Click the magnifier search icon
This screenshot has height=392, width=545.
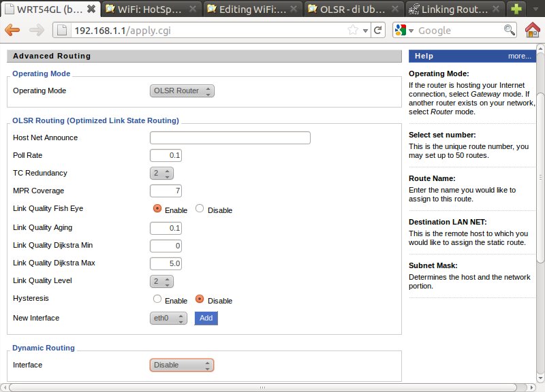pos(509,30)
